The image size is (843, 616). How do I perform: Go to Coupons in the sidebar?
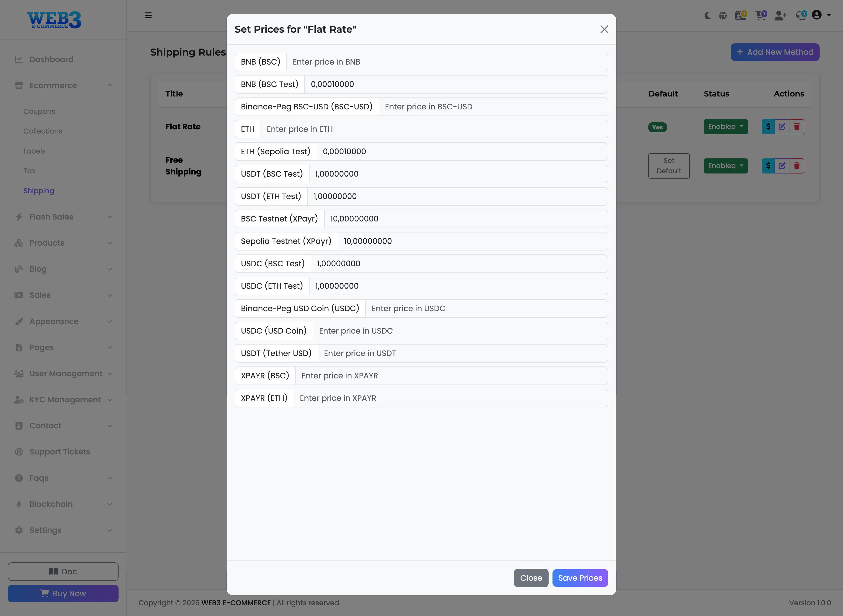(39, 112)
